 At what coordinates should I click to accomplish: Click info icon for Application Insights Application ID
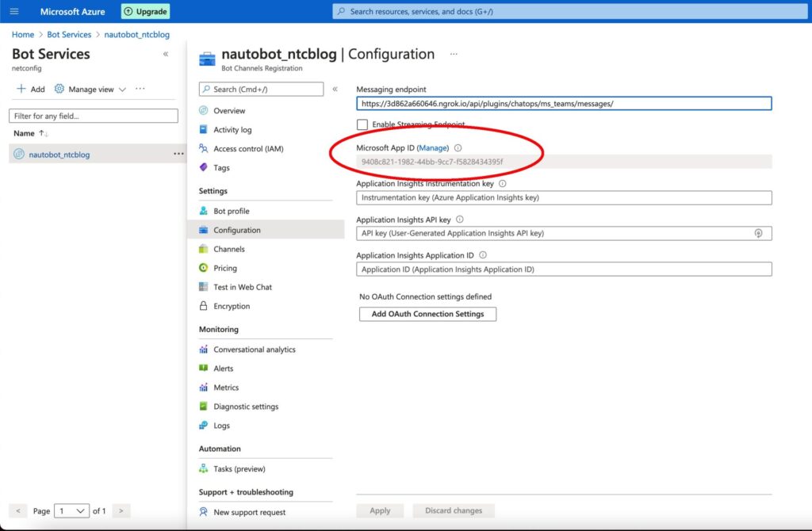pos(483,255)
